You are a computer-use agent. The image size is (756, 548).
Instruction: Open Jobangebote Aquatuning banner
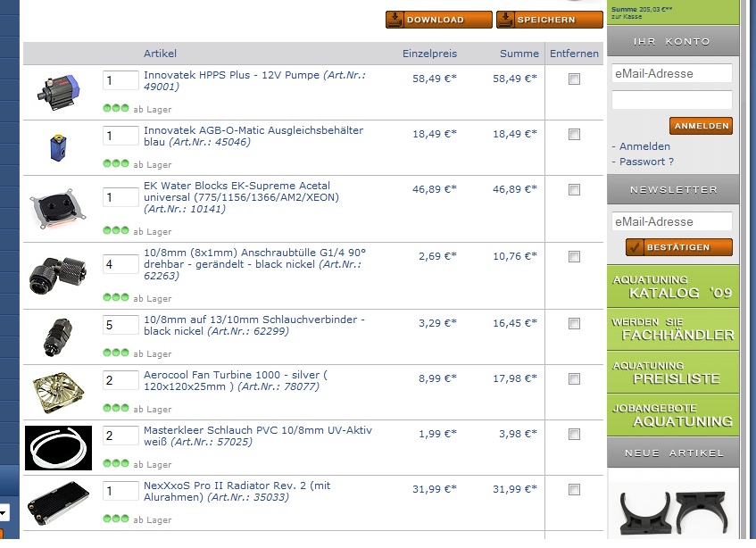pyautogui.click(x=673, y=415)
